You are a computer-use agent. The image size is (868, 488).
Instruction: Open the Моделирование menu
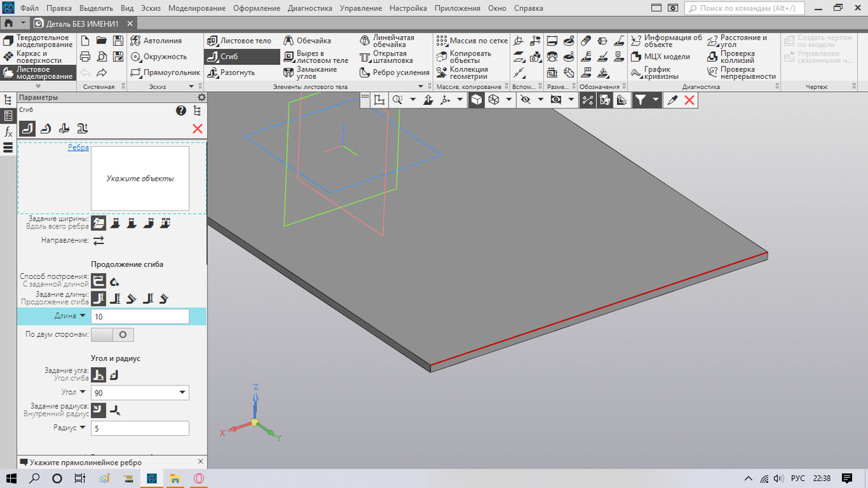click(x=198, y=9)
